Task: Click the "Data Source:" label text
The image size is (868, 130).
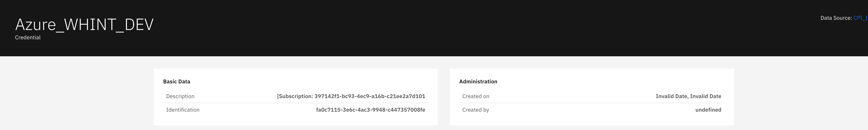Action: (836, 18)
